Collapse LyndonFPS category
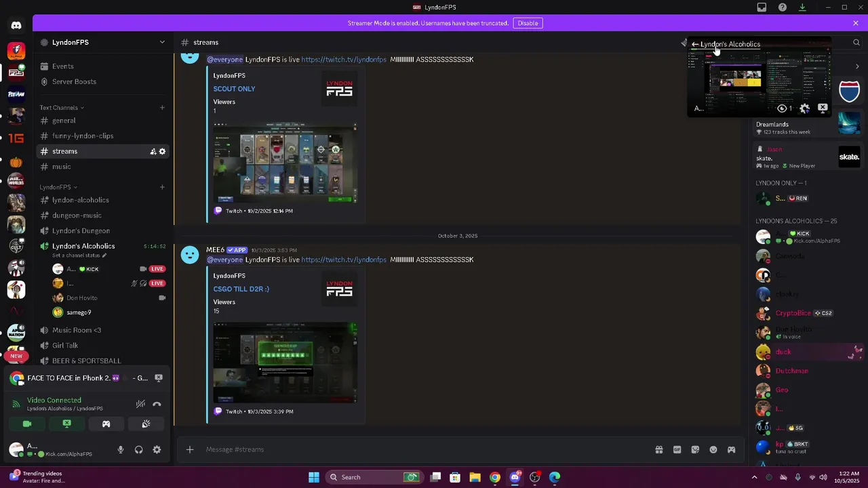868x488 pixels. coord(58,187)
